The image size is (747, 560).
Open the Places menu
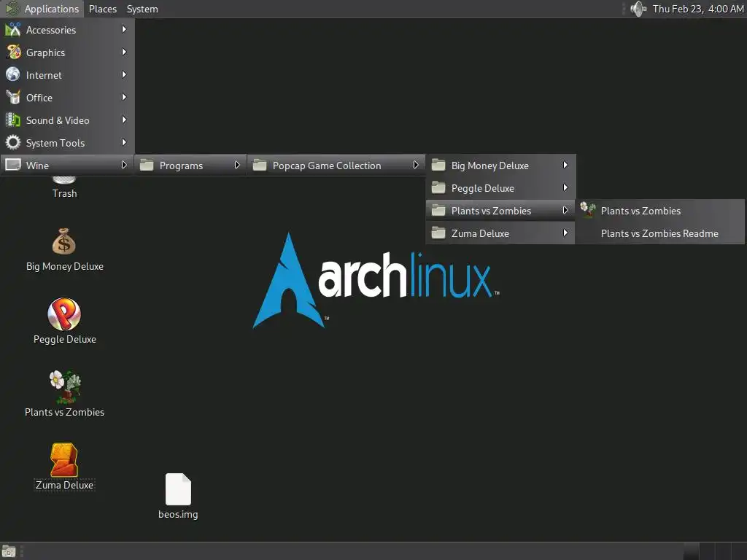102,9
